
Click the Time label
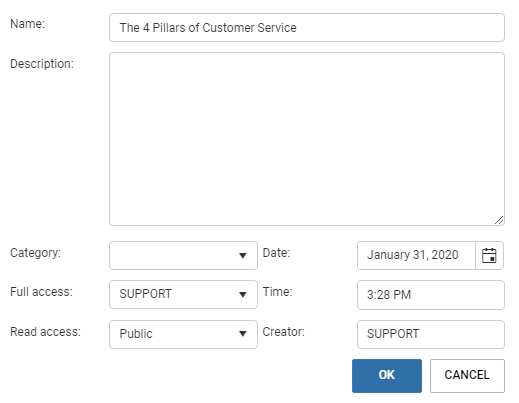coord(277,292)
